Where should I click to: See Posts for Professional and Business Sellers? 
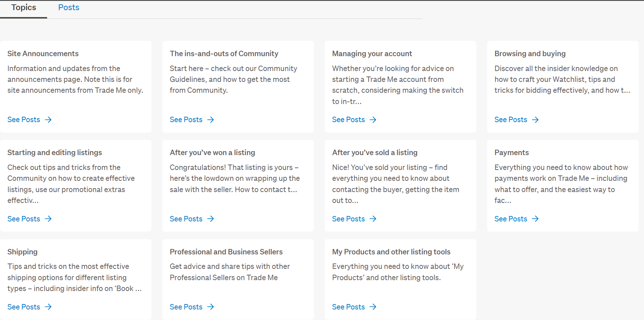pos(186,307)
